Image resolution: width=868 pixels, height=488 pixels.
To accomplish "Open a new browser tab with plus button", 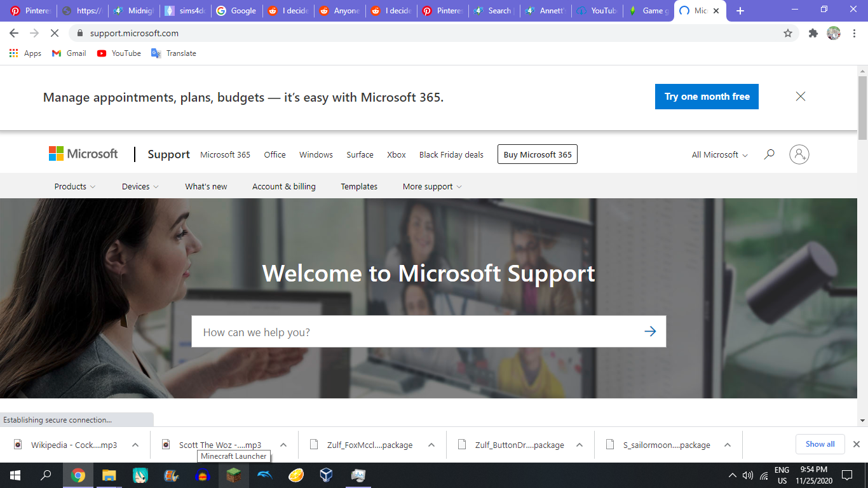I will click(740, 11).
